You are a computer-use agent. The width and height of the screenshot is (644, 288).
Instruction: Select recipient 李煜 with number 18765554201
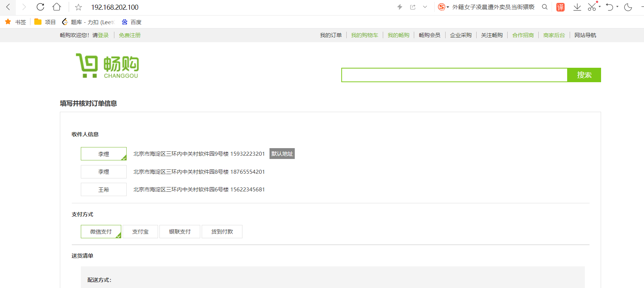(104, 172)
